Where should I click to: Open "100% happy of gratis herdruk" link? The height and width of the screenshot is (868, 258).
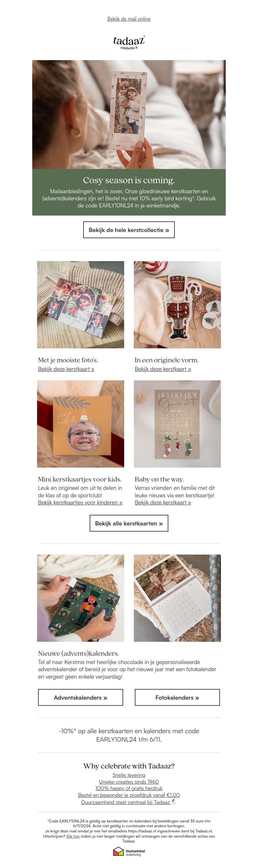(129, 788)
